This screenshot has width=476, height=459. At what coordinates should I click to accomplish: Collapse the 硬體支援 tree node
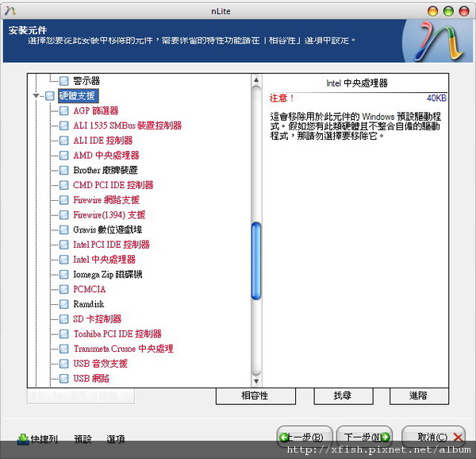[x=36, y=96]
